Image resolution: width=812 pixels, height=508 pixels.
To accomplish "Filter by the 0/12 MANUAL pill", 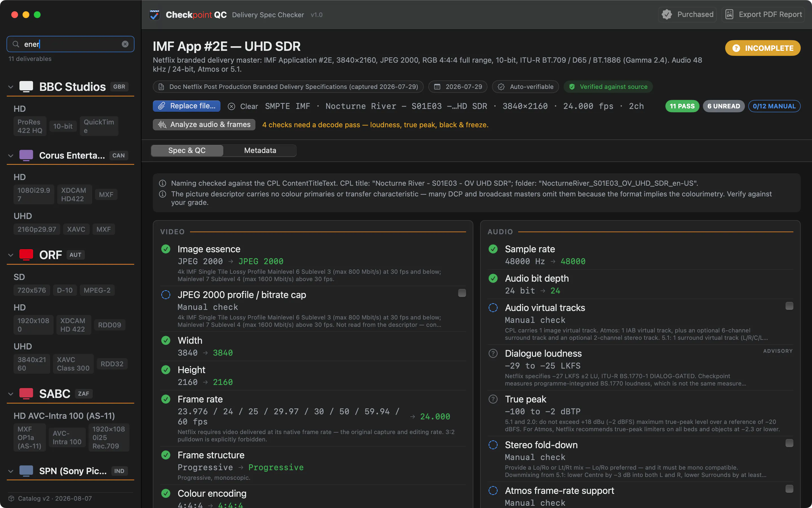I will pos(774,106).
